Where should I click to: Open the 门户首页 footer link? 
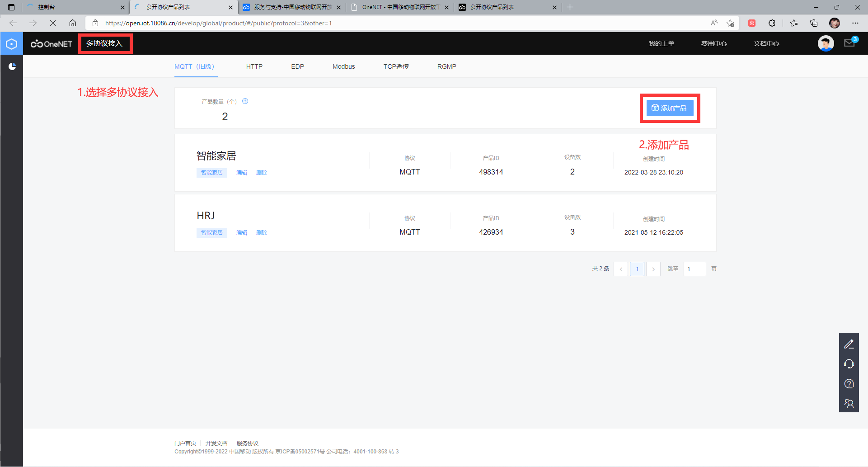click(185, 443)
